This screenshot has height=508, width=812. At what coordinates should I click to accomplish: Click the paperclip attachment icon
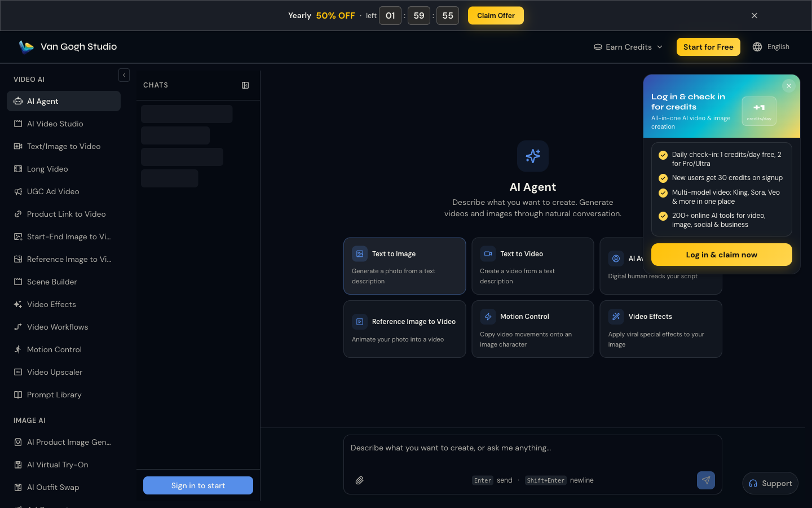click(x=359, y=480)
